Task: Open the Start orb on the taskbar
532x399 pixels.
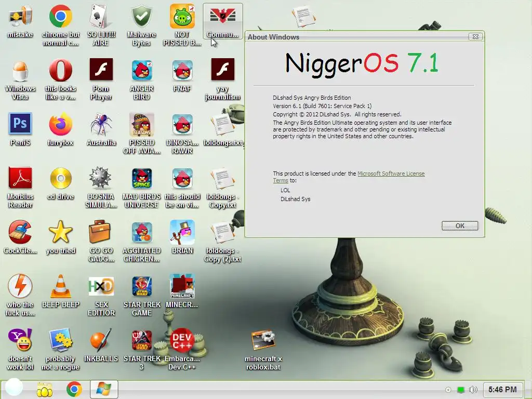Action: [14, 387]
